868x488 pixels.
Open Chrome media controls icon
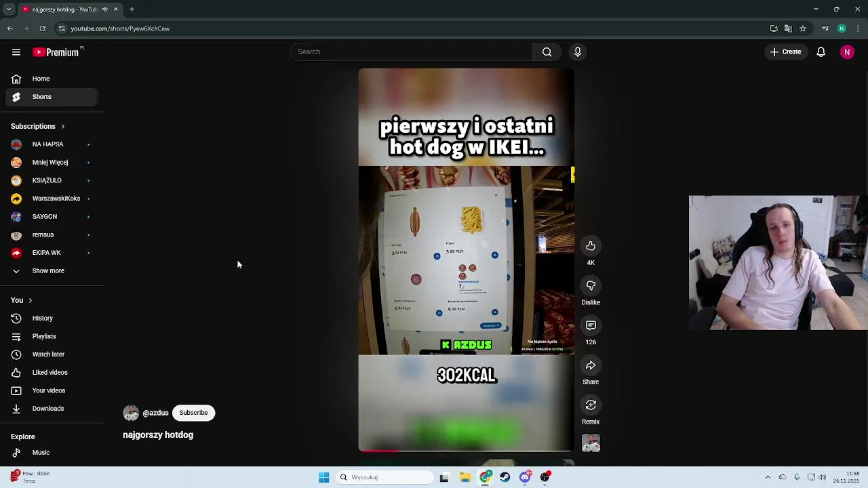tap(825, 28)
